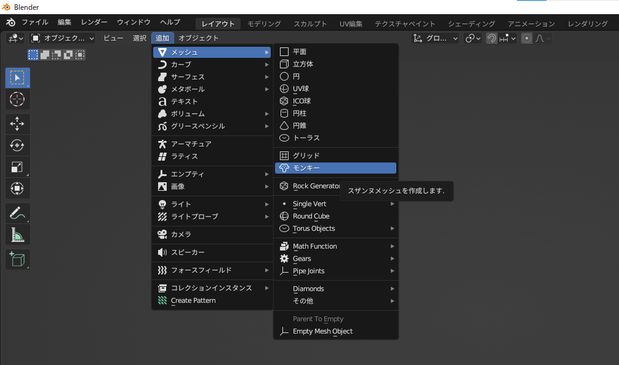Open the pivot point dropdown
Screen dimensions: 619x365
pos(472,38)
